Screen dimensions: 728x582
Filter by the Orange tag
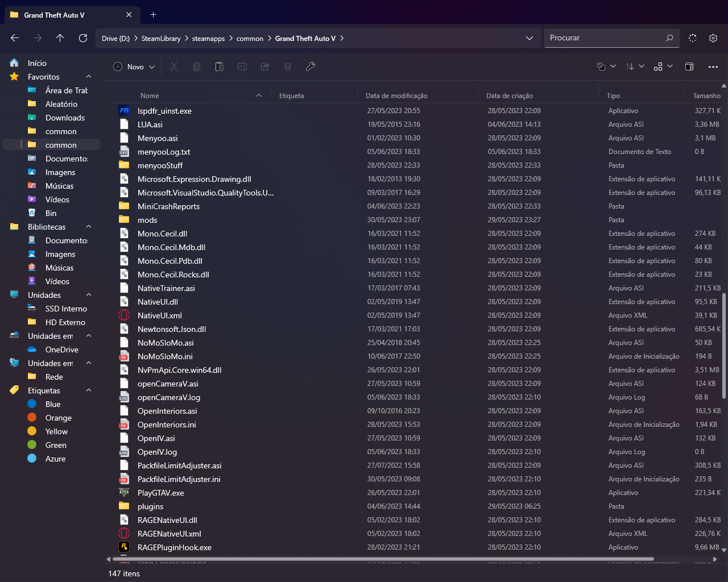[59, 418]
